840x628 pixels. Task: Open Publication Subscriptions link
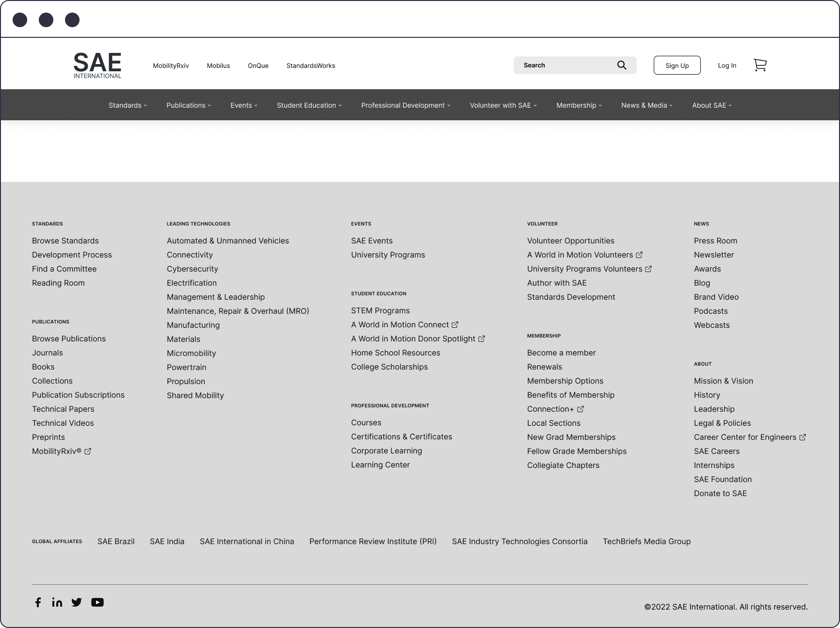(78, 395)
